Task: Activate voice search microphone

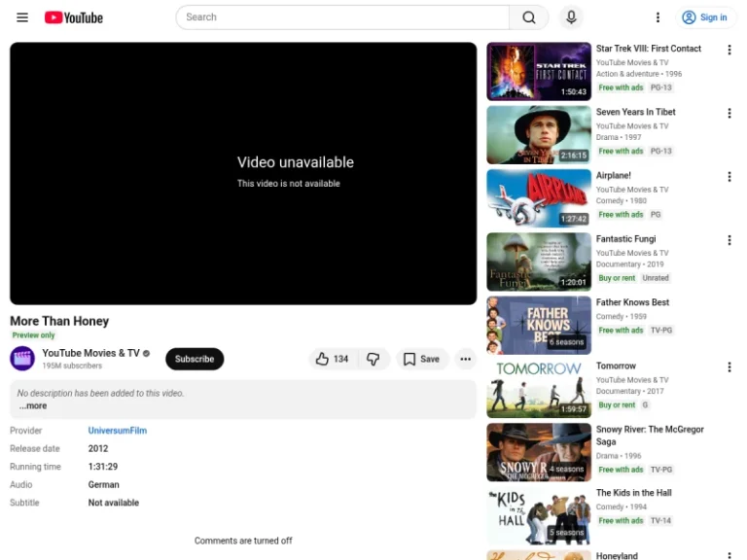Action: point(571,17)
